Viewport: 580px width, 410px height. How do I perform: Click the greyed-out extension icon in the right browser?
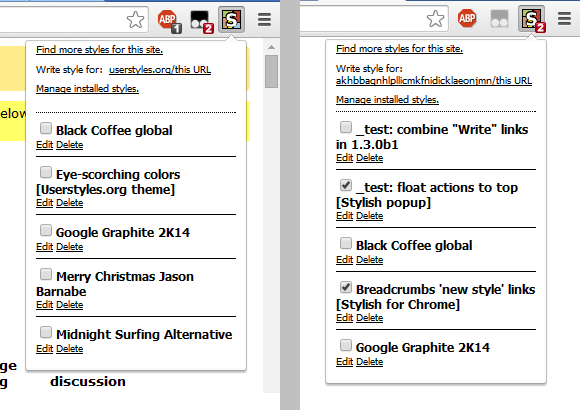point(499,19)
